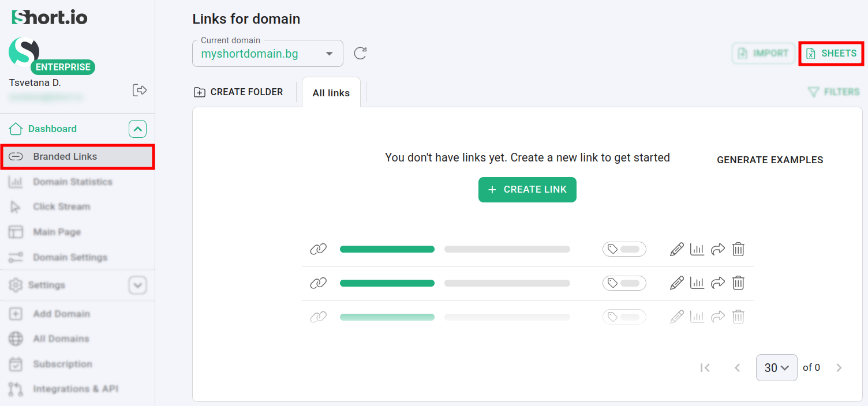The image size is (868, 406).
Task: Click trash delete icon in second placeholder row
Action: pyautogui.click(x=738, y=283)
